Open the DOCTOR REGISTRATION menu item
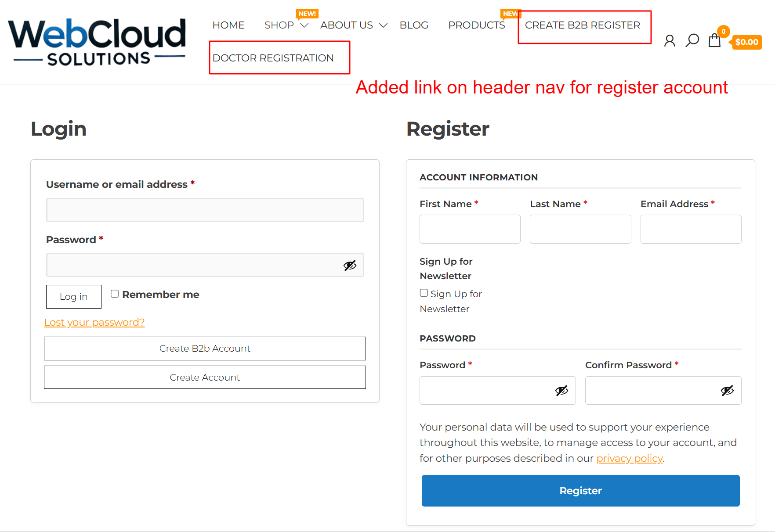The image size is (775, 532). coord(272,58)
